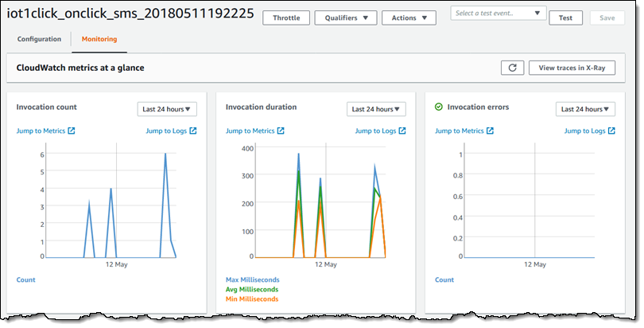This screenshot has height=328, width=644.
Task: Open the Select a test event dropdown
Action: (x=499, y=14)
